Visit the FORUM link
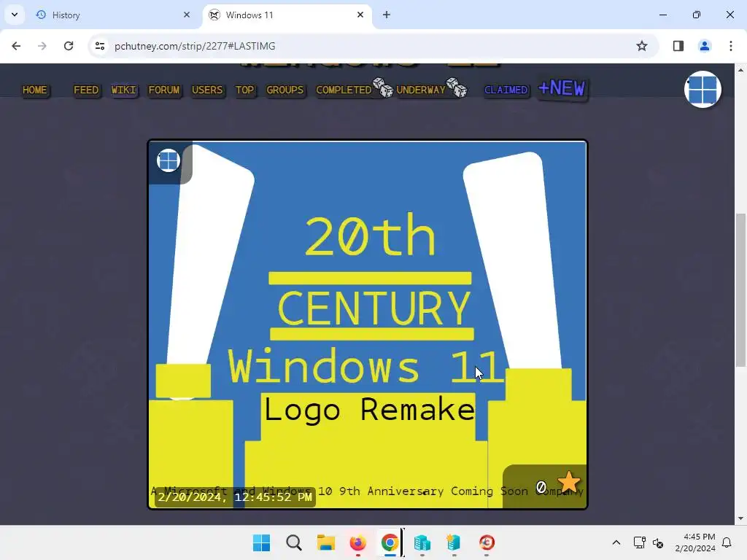 (164, 90)
